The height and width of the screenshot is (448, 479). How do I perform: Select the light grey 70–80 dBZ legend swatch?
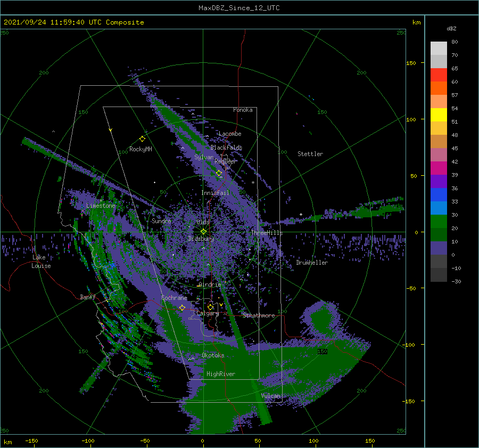coord(439,48)
